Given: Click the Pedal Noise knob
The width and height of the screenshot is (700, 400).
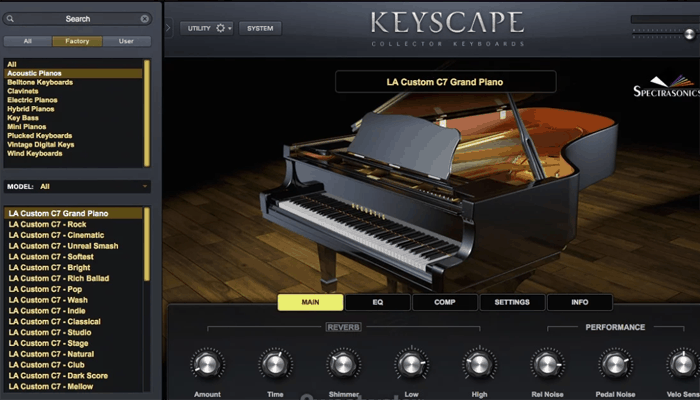Looking at the screenshot, I should coord(615,364).
